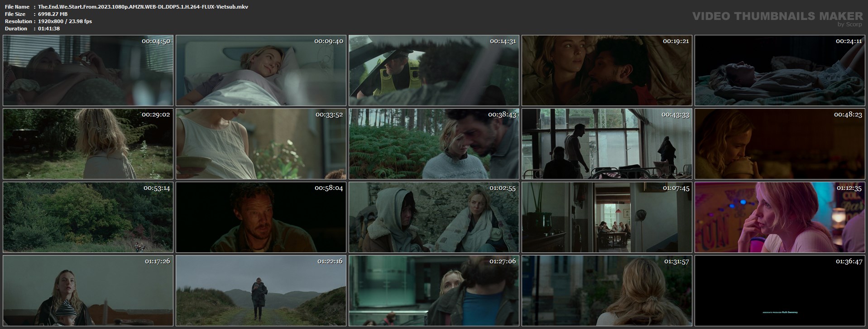The height and width of the screenshot is (329, 868).
Task: Open the pink neon thumbnail at 01:12:35
Action: coord(780,217)
